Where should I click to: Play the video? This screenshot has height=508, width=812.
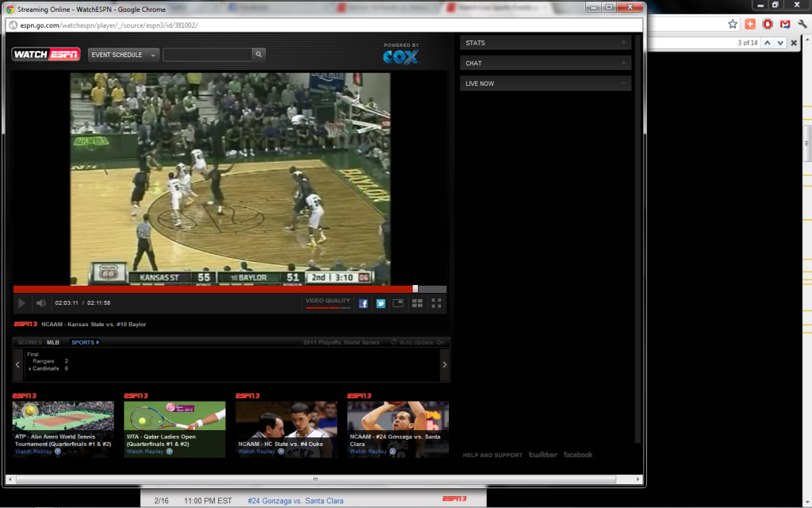(x=21, y=303)
